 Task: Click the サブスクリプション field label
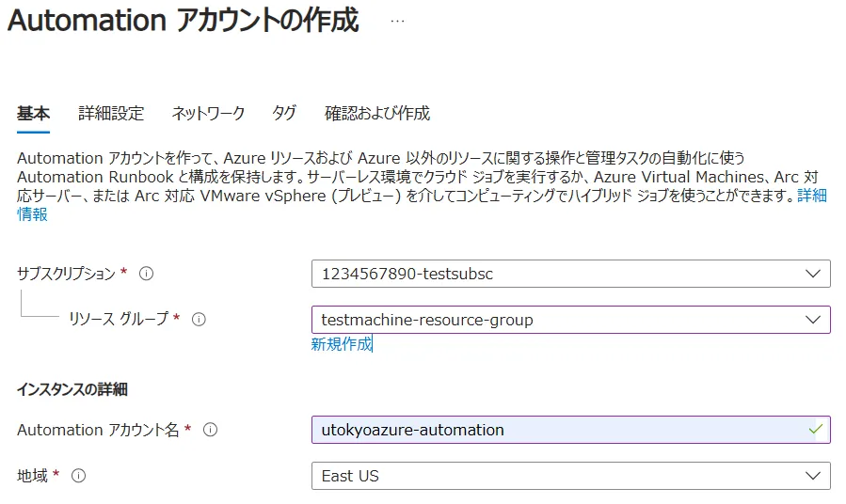pyautogui.click(x=66, y=274)
